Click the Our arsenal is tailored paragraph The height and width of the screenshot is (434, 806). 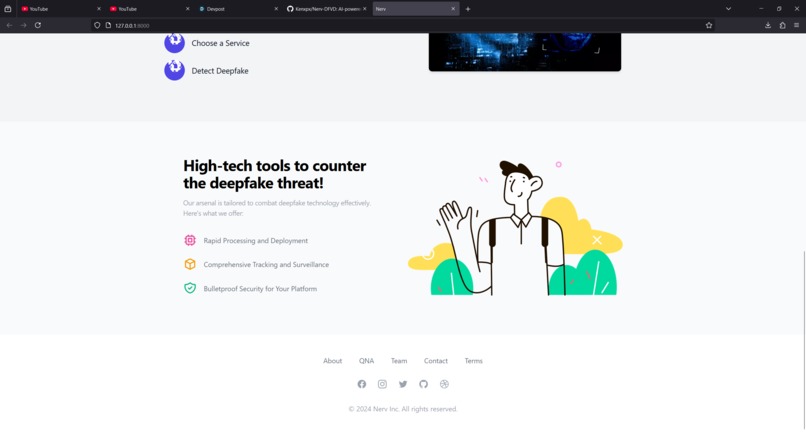[277, 208]
